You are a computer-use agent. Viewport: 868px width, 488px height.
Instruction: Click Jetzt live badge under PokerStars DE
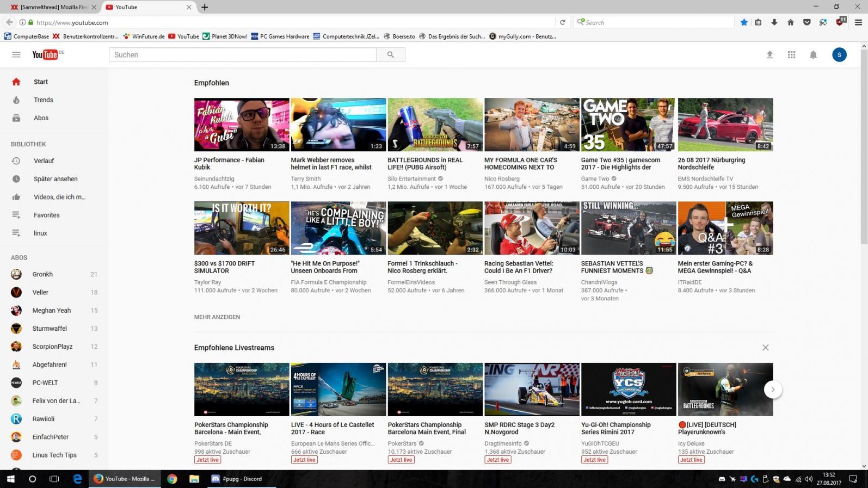coord(207,460)
